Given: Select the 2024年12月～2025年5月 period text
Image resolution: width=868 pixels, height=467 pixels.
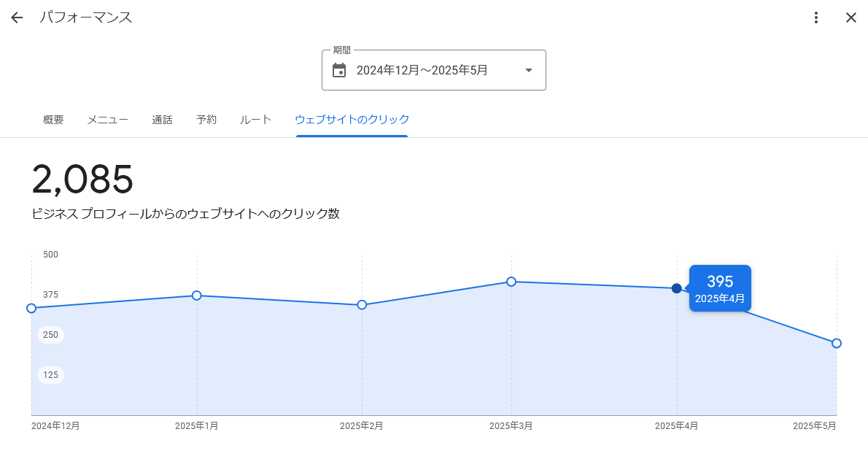Looking at the screenshot, I should (x=422, y=70).
